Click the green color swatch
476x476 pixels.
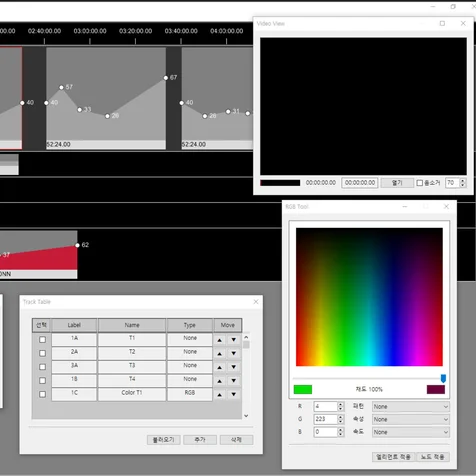303,389
